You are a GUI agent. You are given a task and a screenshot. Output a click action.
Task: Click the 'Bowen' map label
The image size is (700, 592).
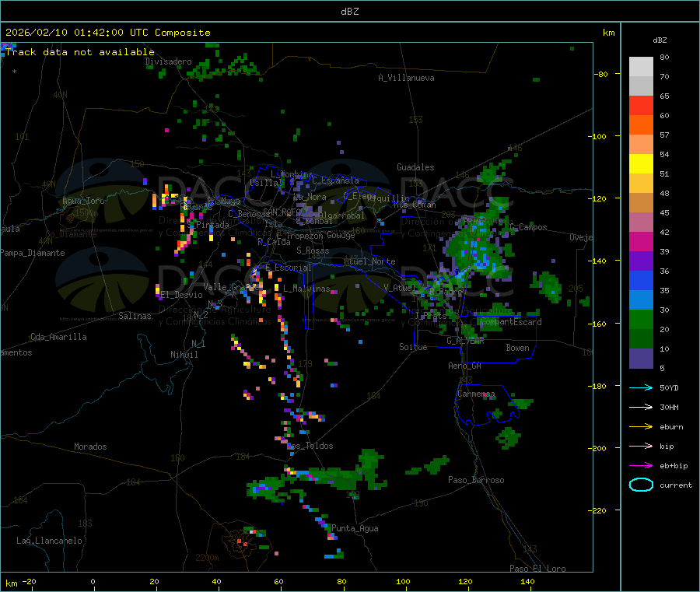[518, 348]
